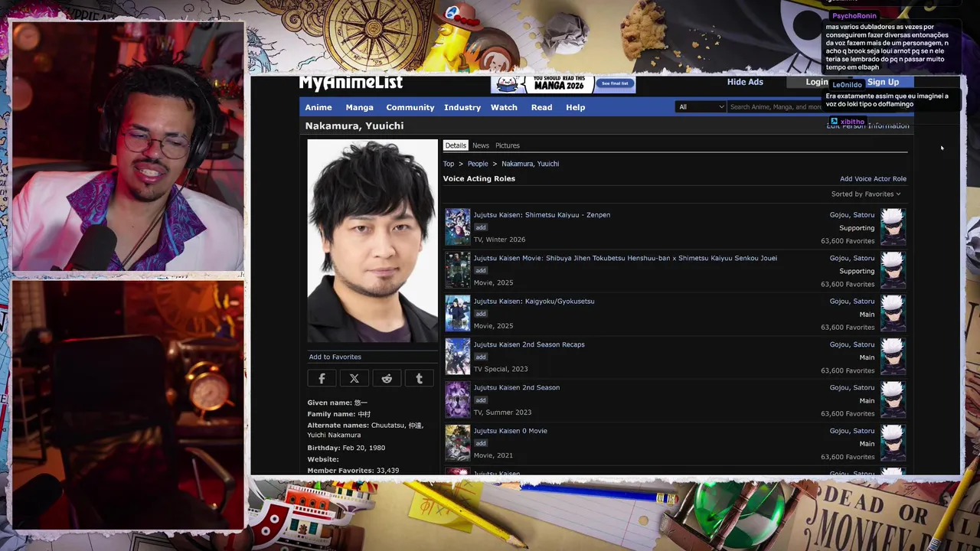The height and width of the screenshot is (551, 980).
Task: Open Jujutsu Kaisen 2nd Season title link
Action: [517, 388]
